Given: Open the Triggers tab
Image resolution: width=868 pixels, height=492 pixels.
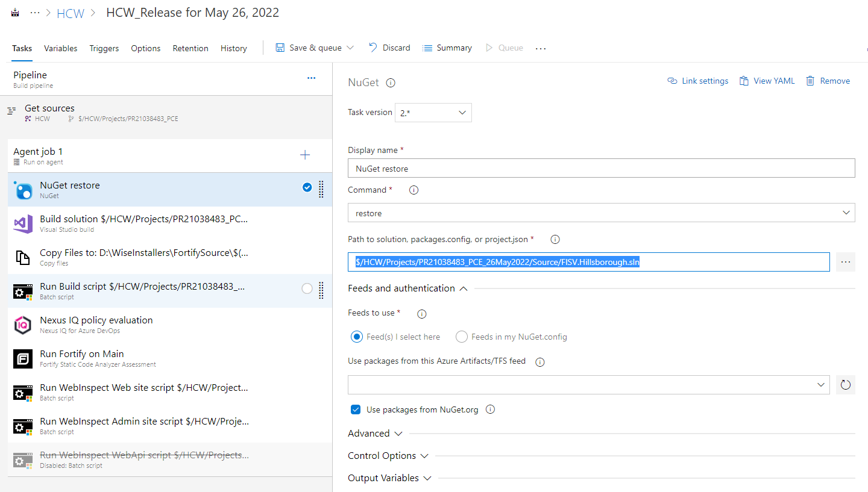Looking at the screenshot, I should pyautogui.click(x=104, y=48).
